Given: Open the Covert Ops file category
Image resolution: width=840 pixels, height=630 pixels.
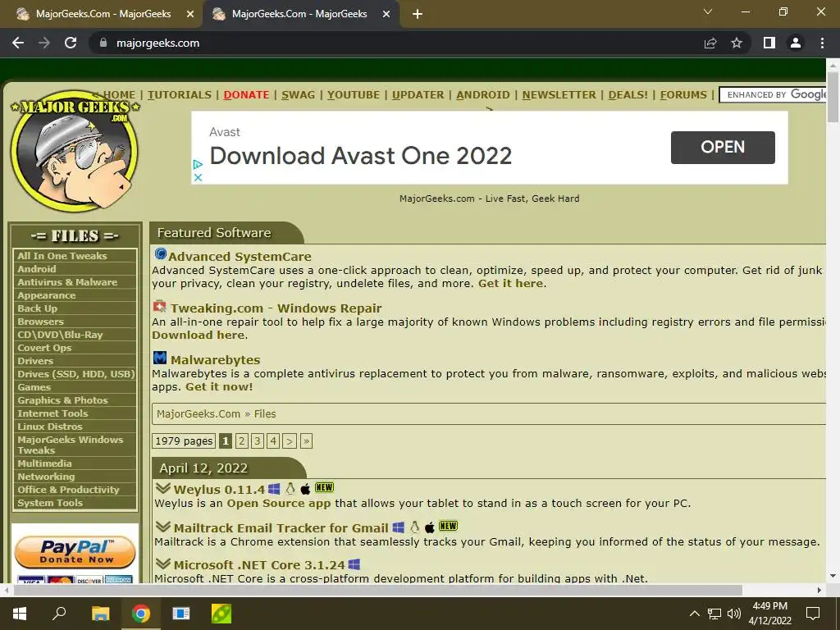Looking at the screenshot, I should coord(75,348).
